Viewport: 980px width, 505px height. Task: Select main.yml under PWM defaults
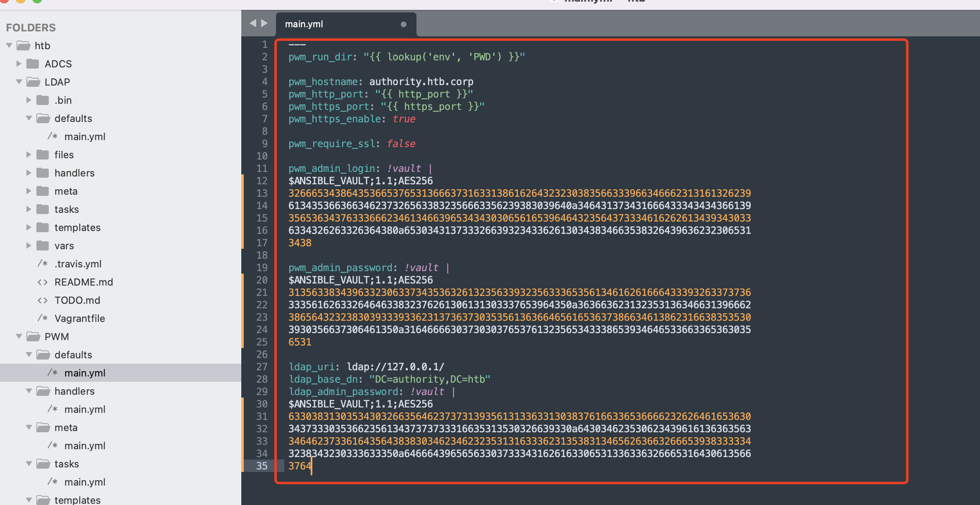tap(85, 373)
